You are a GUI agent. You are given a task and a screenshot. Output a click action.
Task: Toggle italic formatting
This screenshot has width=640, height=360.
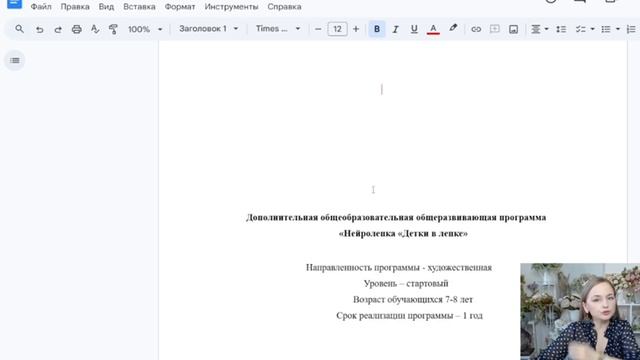pyautogui.click(x=395, y=29)
